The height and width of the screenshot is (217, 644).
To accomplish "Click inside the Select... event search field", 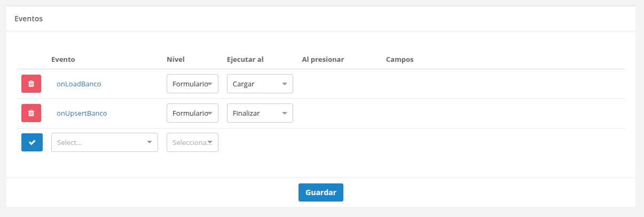I will pyautogui.click(x=96, y=142).
